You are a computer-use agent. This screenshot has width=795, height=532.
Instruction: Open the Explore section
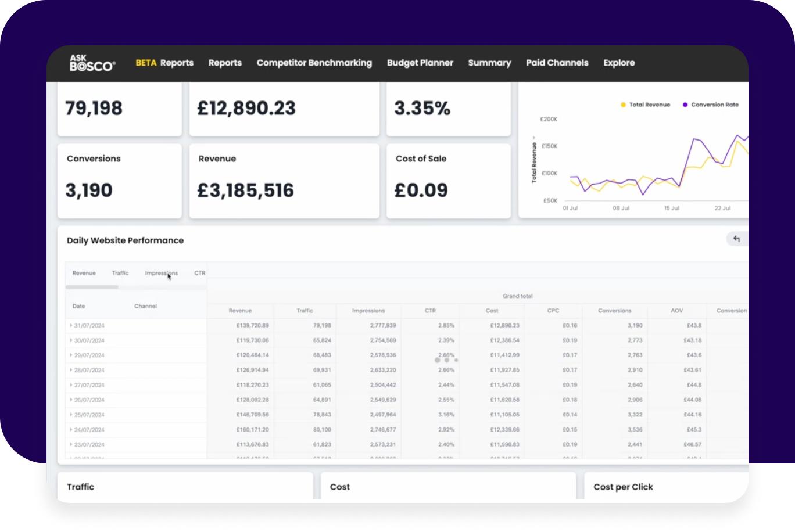618,63
